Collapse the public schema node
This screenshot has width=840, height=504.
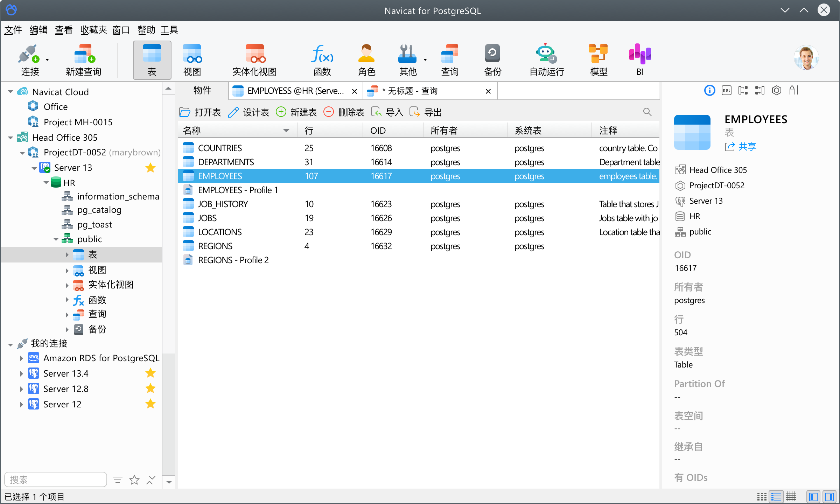pyautogui.click(x=56, y=239)
